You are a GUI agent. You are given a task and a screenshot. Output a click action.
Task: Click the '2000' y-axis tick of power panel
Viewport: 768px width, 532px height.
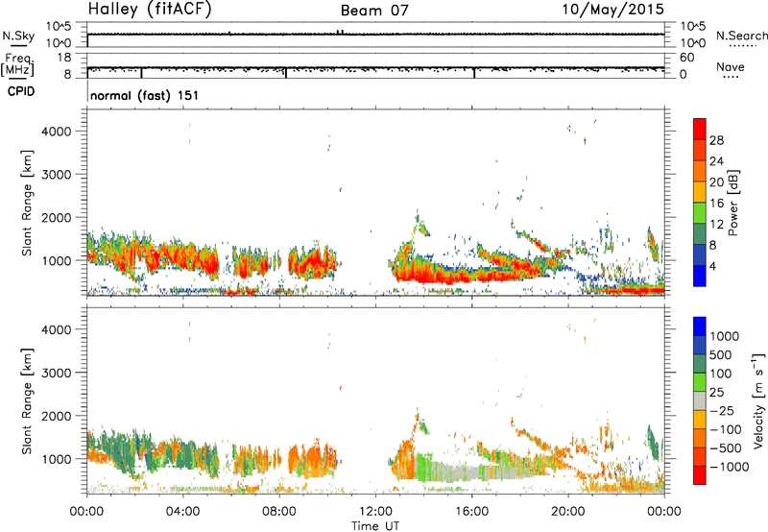(56, 217)
